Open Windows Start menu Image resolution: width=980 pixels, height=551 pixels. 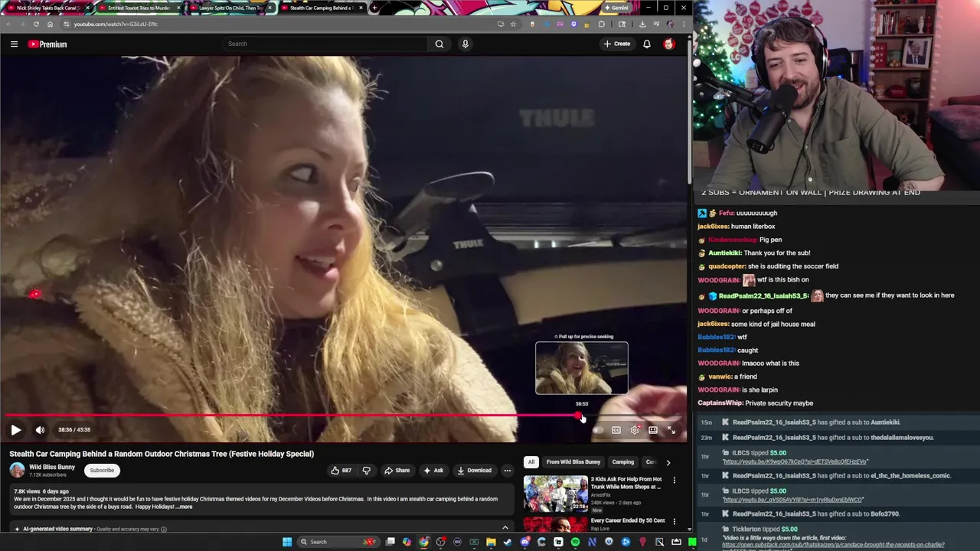coord(287,542)
